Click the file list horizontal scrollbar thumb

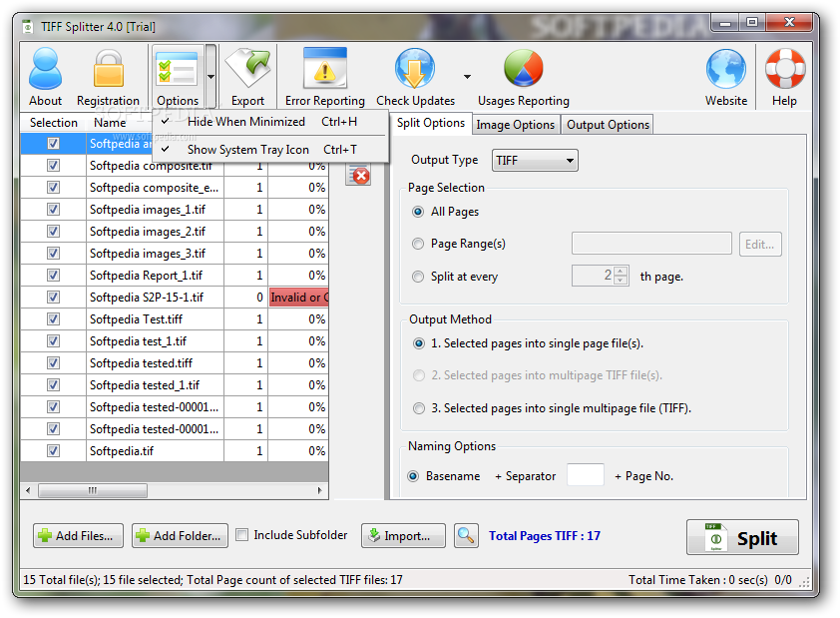coord(93,490)
